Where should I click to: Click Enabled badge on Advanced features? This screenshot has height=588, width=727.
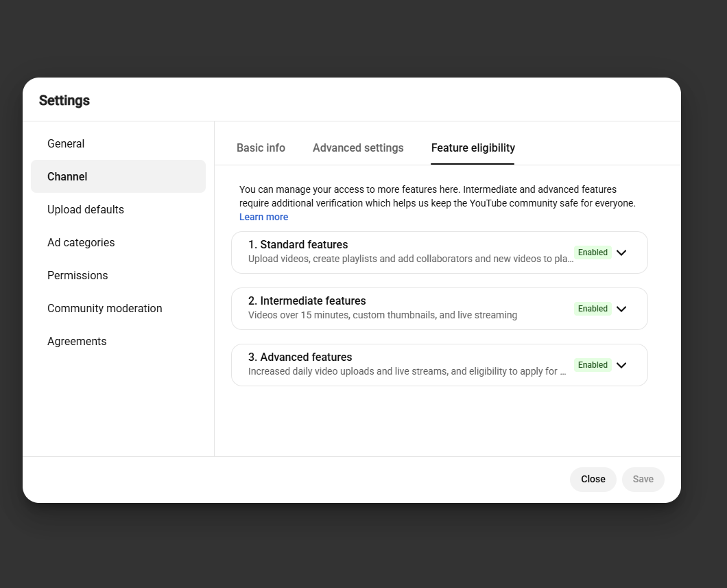[x=593, y=365]
